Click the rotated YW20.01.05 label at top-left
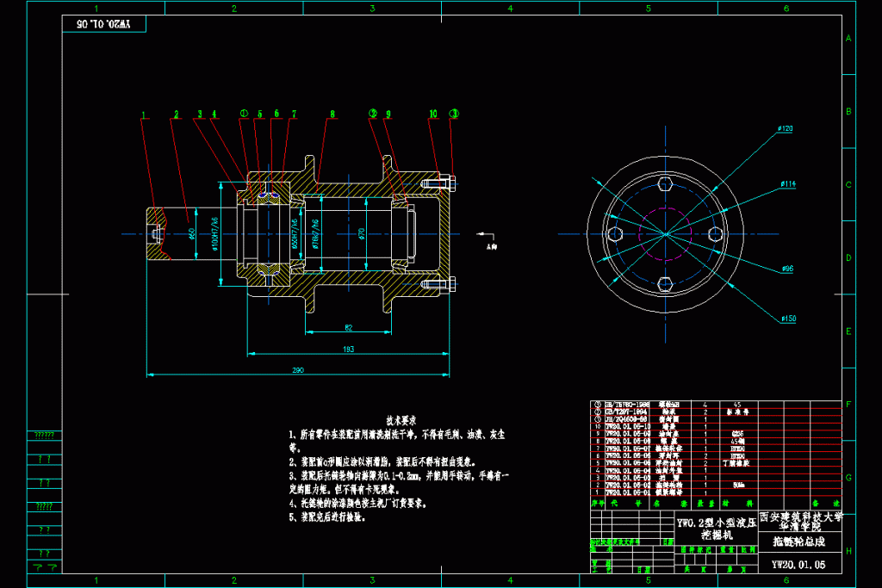Image resolution: width=882 pixels, height=588 pixels. tap(102, 25)
